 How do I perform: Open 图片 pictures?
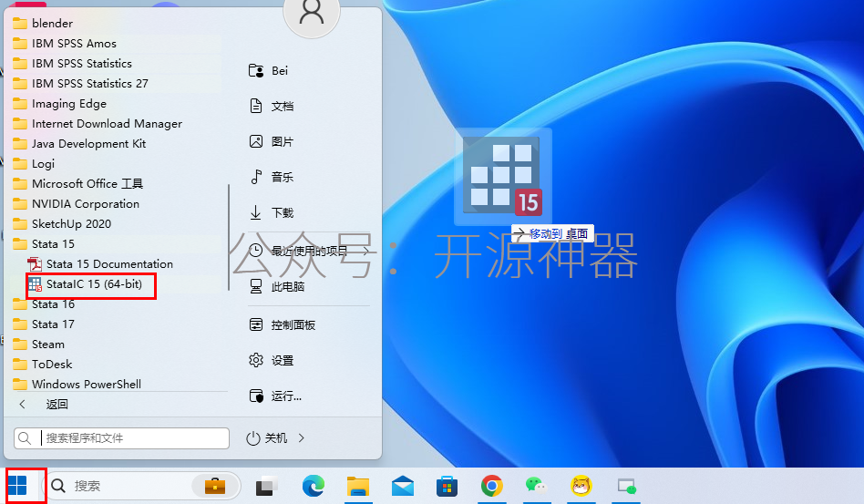pos(271,142)
